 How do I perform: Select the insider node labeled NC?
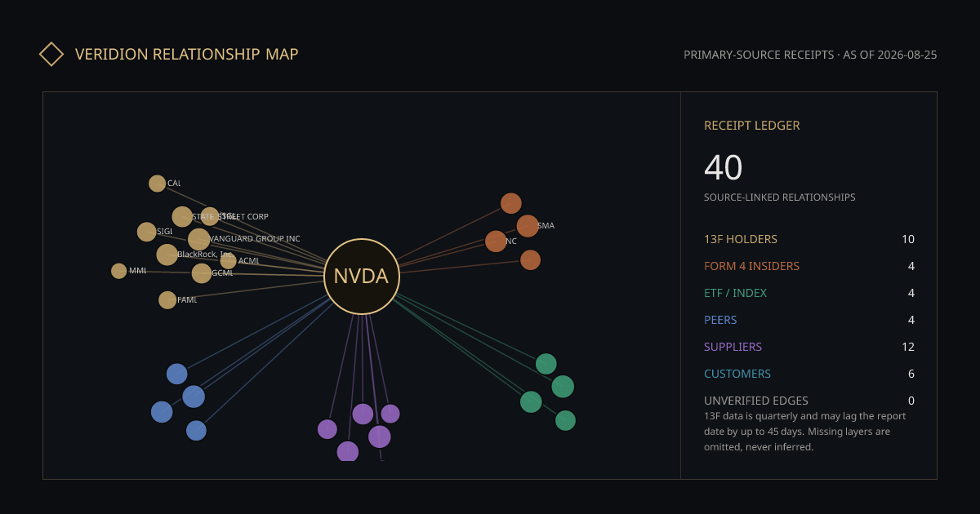click(496, 241)
